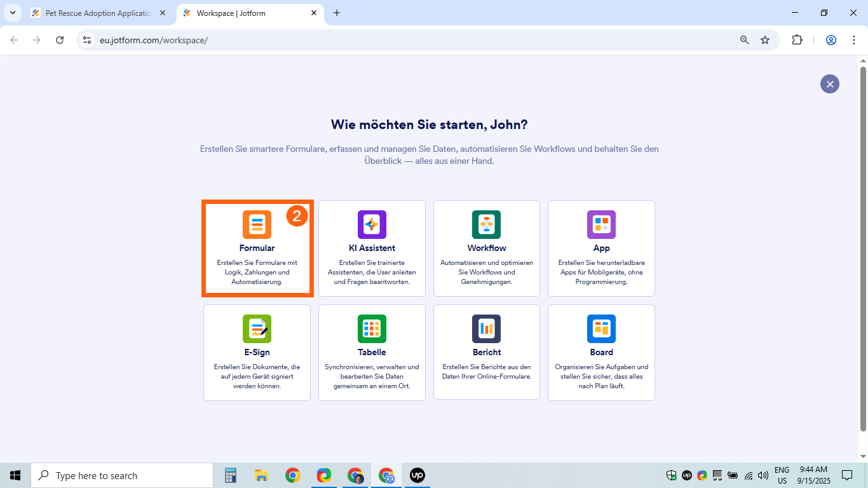Launch Calculator from the taskbar
The image size is (868, 488).
pos(231,475)
